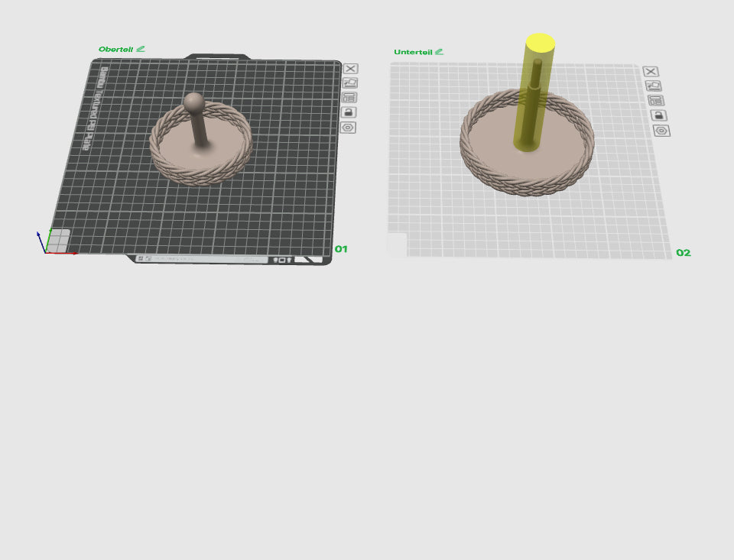Open plate settings for plate 02
Image resolution: width=734 pixels, height=560 pixels.
tap(661, 131)
